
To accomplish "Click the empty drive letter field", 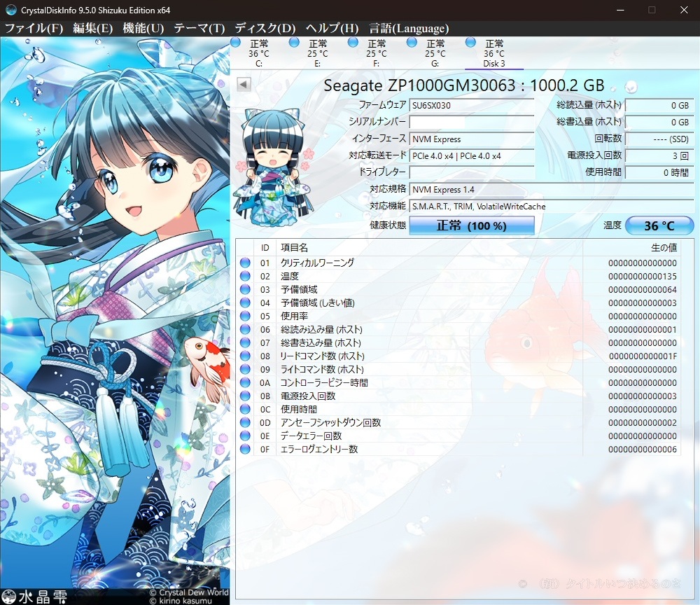I will pyautogui.click(x=471, y=172).
